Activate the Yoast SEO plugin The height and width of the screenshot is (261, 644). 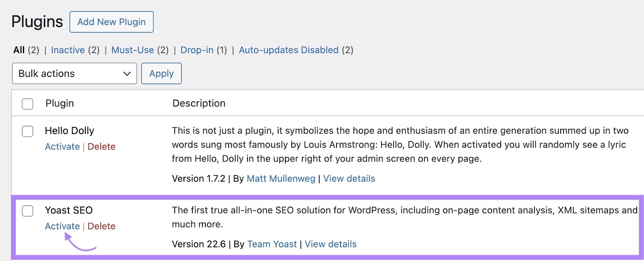click(62, 226)
